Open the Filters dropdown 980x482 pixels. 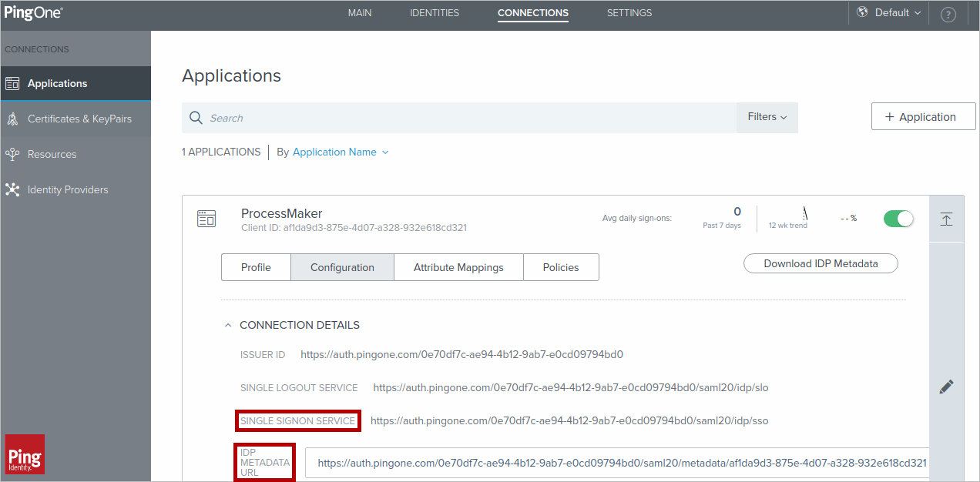(x=767, y=117)
